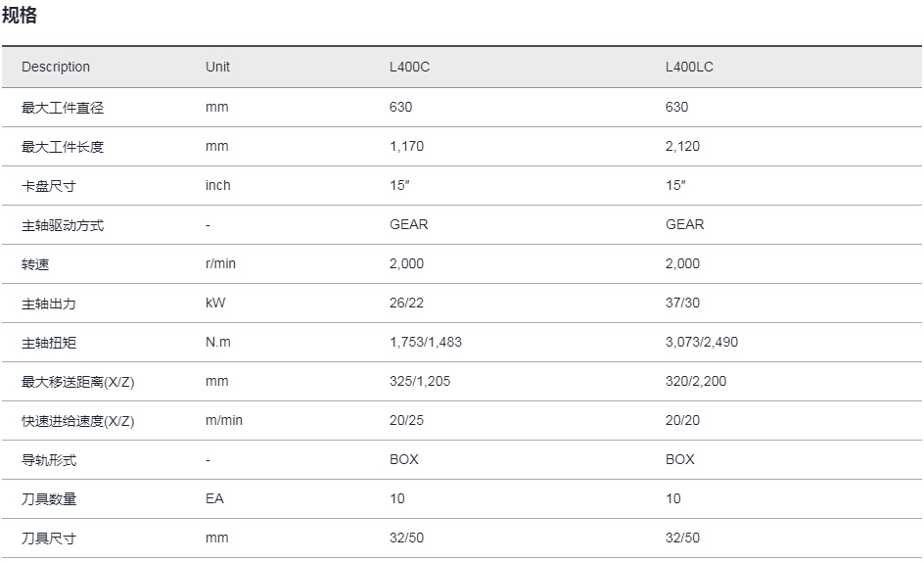Screen dimensions: 924x562
Task: Click the L400LC column header
Action: click(x=689, y=67)
